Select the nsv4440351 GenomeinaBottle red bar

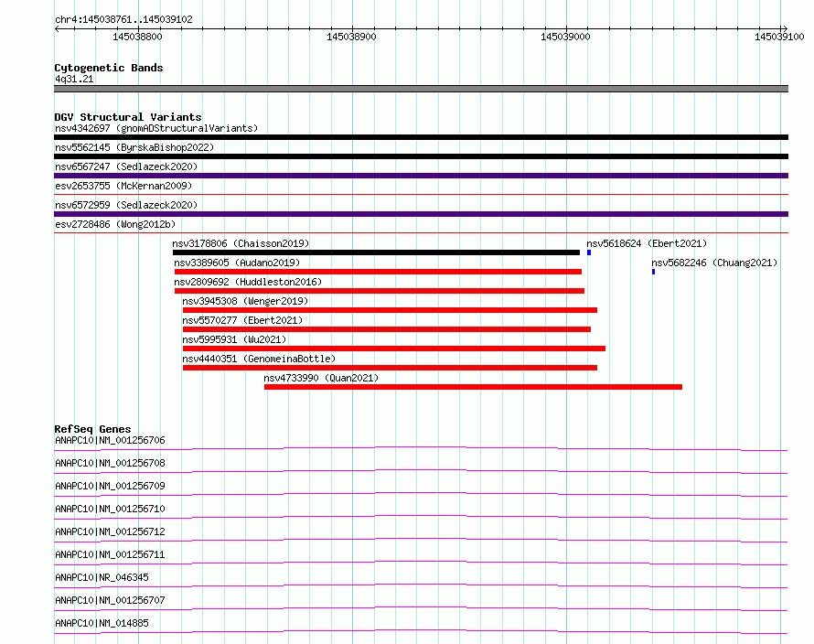click(x=390, y=368)
